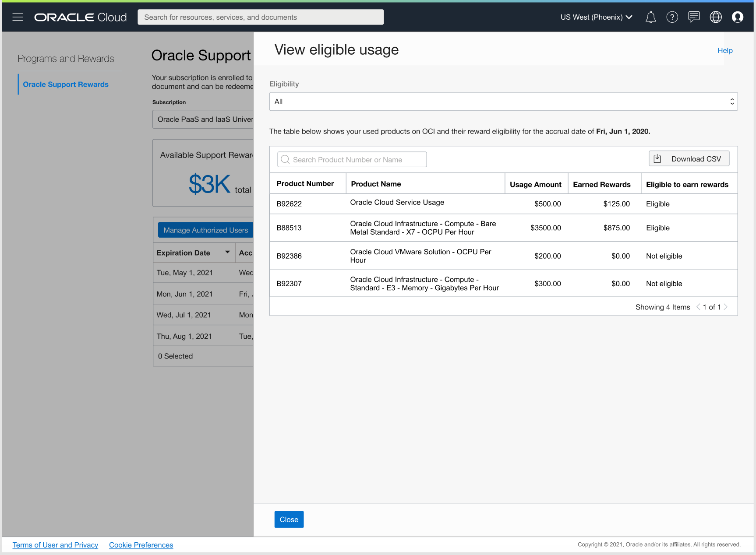Toggle the Expiration Date sort chevron

click(x=227, y=252)
